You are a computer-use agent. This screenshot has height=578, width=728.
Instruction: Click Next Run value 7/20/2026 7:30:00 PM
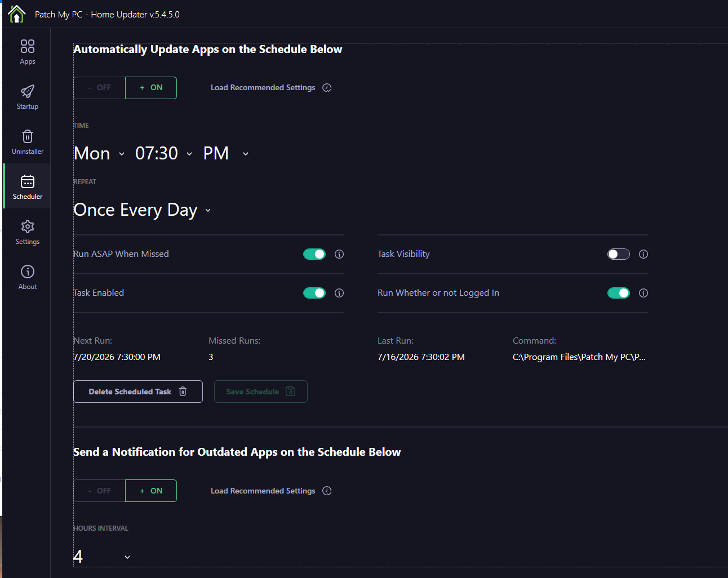pyautogui.click(x=117, y=357)
